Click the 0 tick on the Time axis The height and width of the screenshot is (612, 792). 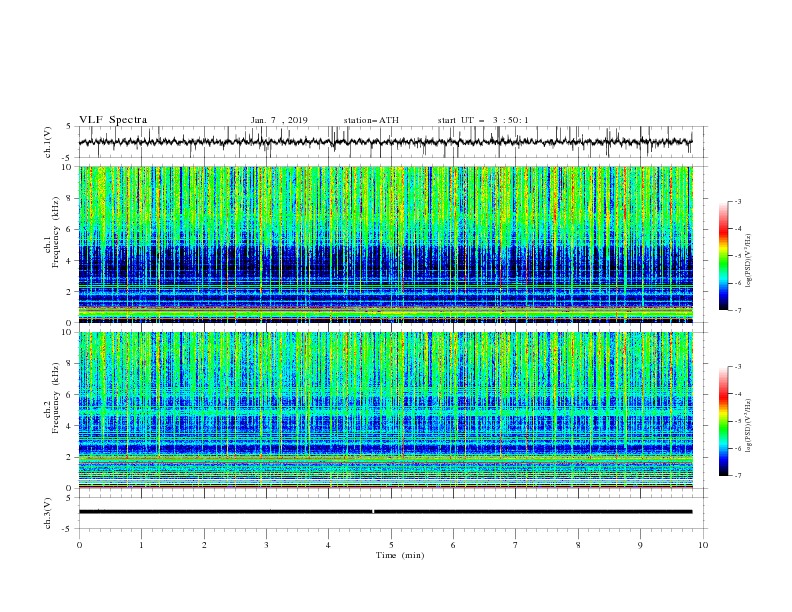pos(79,545)
